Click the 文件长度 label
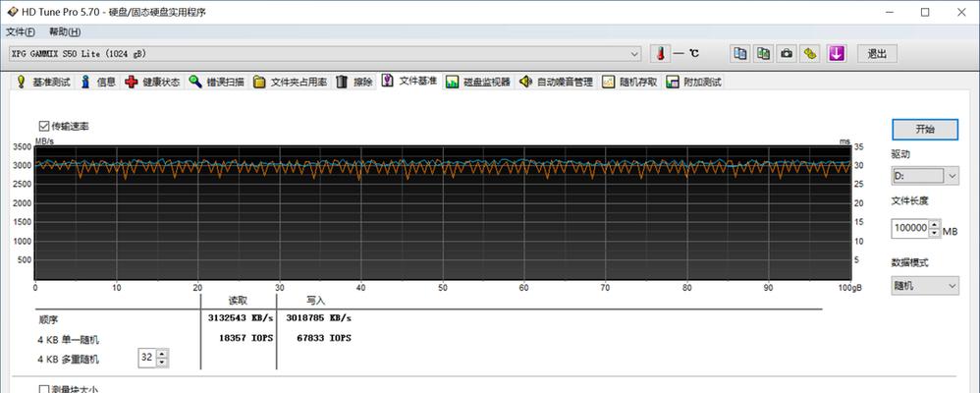This screenshot has width=980, height=393. [x=910, y=200]
